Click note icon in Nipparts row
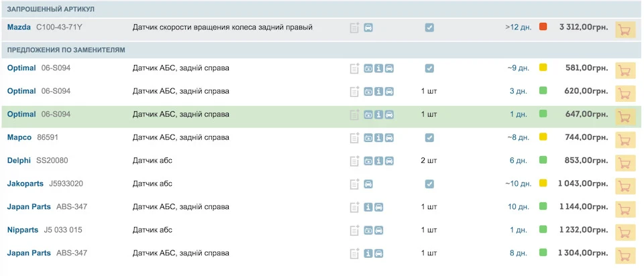 pyautogui.click(x=354, y=230)
